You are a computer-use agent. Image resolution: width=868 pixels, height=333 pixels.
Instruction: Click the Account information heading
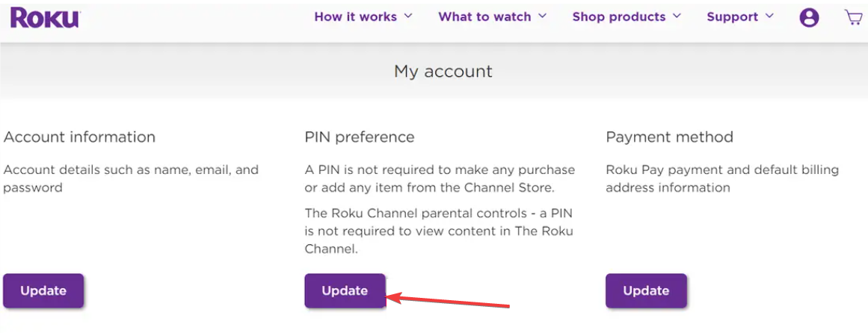[x=79, y=137]
